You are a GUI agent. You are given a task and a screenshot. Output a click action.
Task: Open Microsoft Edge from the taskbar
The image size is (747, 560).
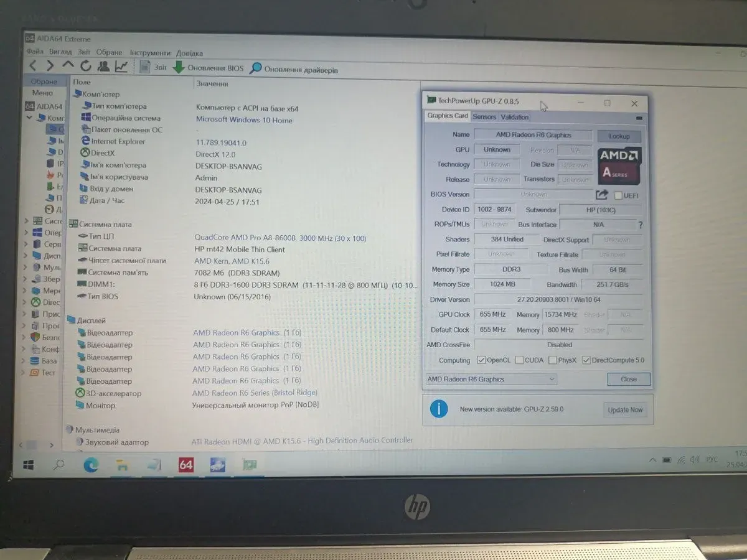(91, 464)
